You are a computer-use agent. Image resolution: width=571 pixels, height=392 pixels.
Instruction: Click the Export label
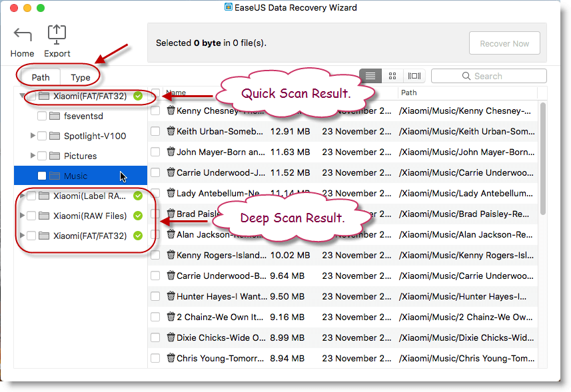click(57, 53)
